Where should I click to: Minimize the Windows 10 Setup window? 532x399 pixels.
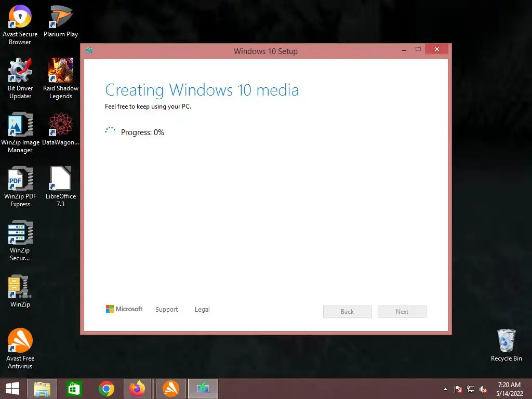[404, 49]
